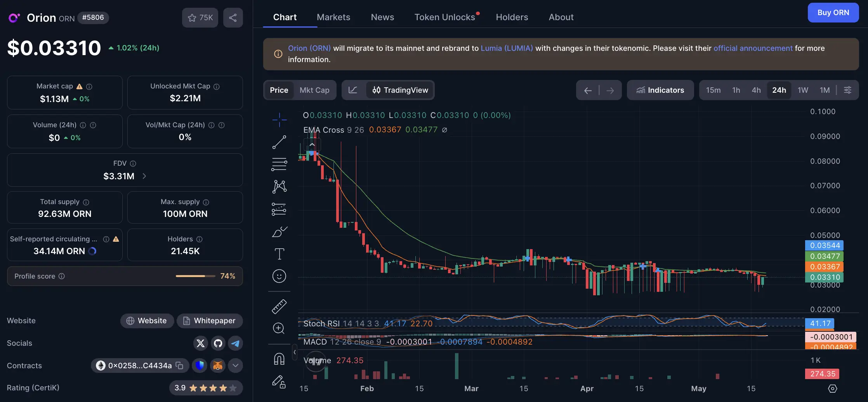Select the 1W interval

(x=803, y=90)
